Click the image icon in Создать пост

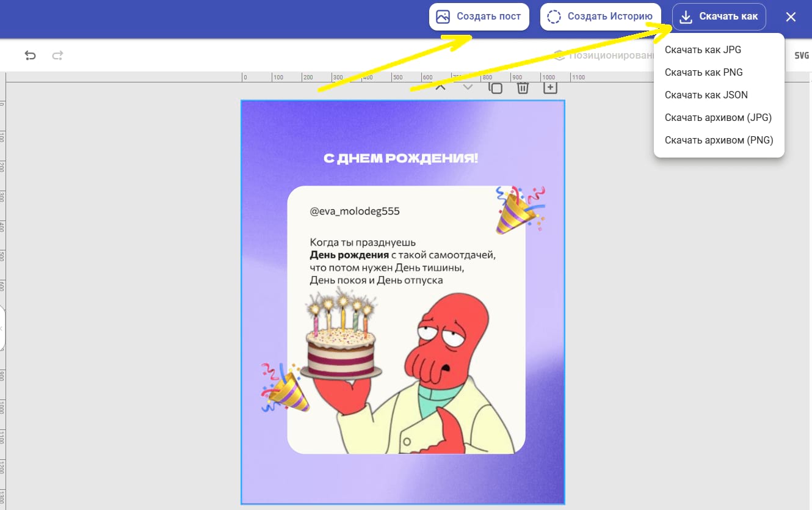pos(443,16)
